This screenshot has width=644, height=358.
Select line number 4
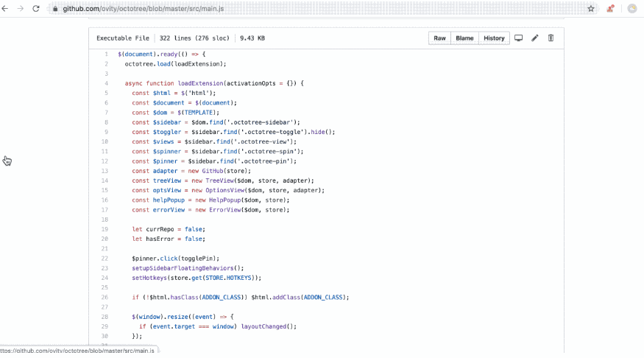(x=107, y=83)
